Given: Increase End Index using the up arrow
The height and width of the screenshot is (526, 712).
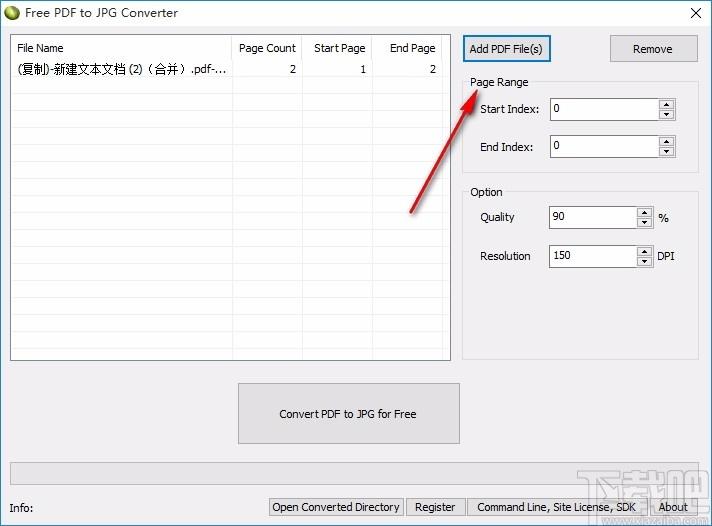Looking at the screenshot, I should tap(667, 141).
